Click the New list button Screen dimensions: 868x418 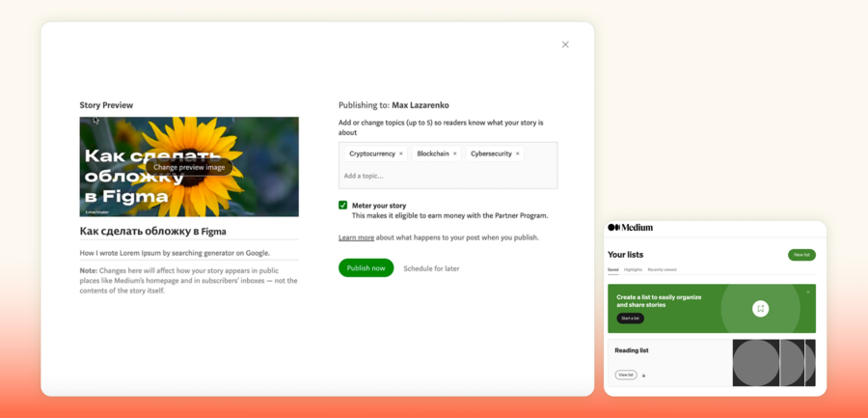(801, 255)
